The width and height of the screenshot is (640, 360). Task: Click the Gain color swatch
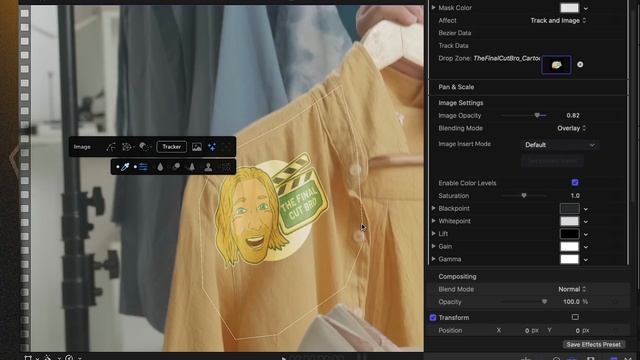click(x=569, y=247)
